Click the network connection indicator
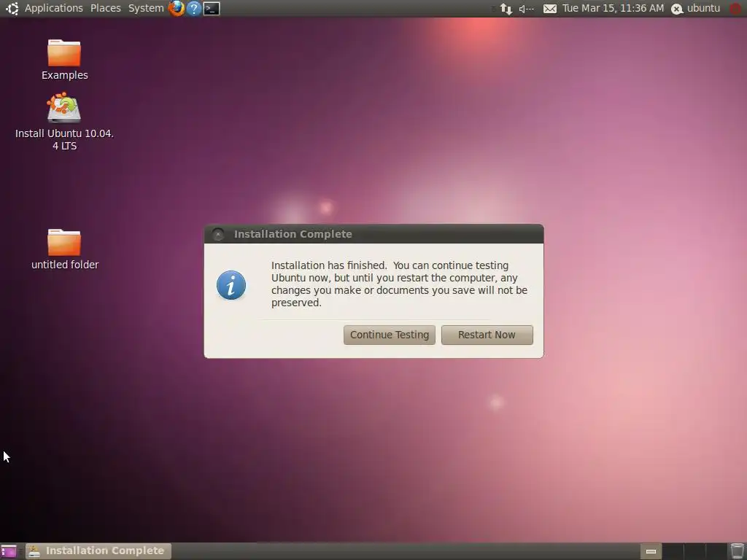This screenshot has height=560, width=747. click(506, 9)
